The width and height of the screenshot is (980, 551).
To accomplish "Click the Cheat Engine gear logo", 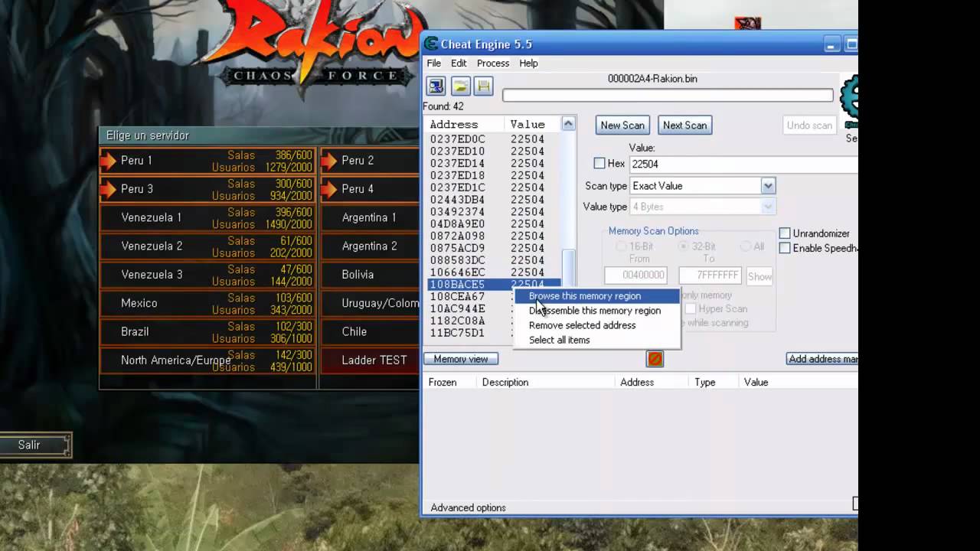I will tap(849, 102).
